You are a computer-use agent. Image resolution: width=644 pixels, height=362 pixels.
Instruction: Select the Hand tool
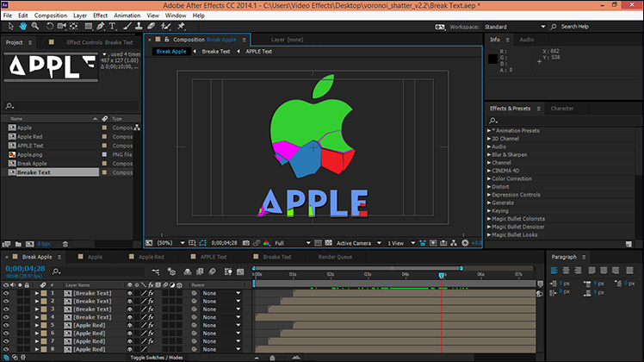pyautogui.click(x=23, y=27)
